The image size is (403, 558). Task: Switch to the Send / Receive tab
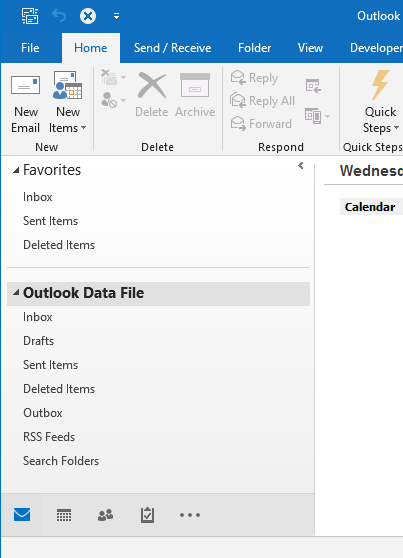172,48
